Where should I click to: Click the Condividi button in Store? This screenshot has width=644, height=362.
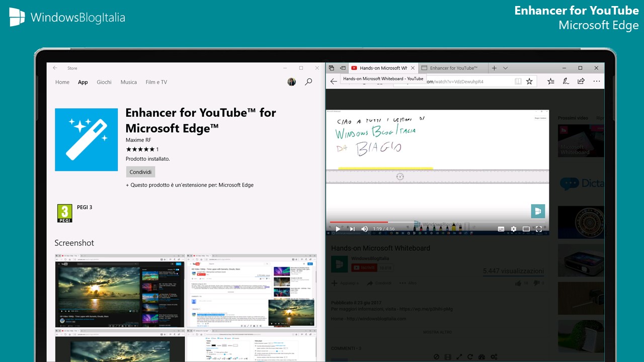(140, 172)
